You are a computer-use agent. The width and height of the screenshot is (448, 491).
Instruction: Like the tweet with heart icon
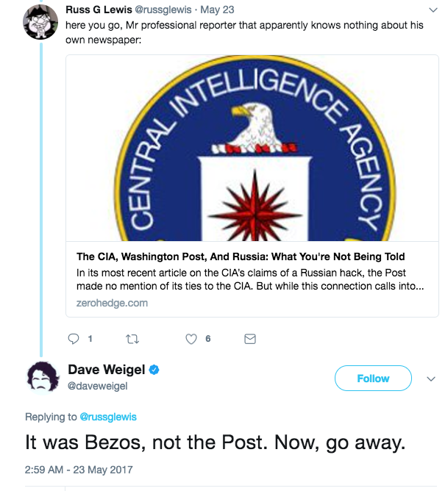(191, 339)
